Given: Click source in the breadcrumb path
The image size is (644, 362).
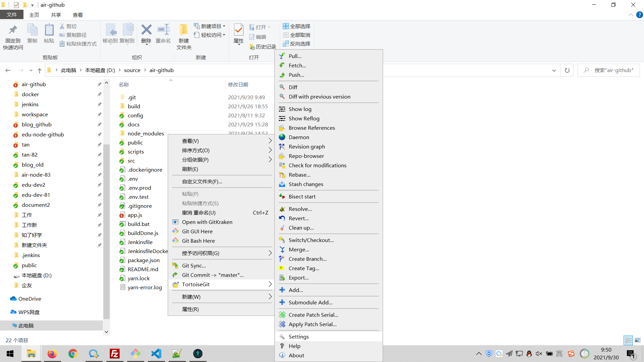Looking at the screenshot, I should (x=132, y=70).
